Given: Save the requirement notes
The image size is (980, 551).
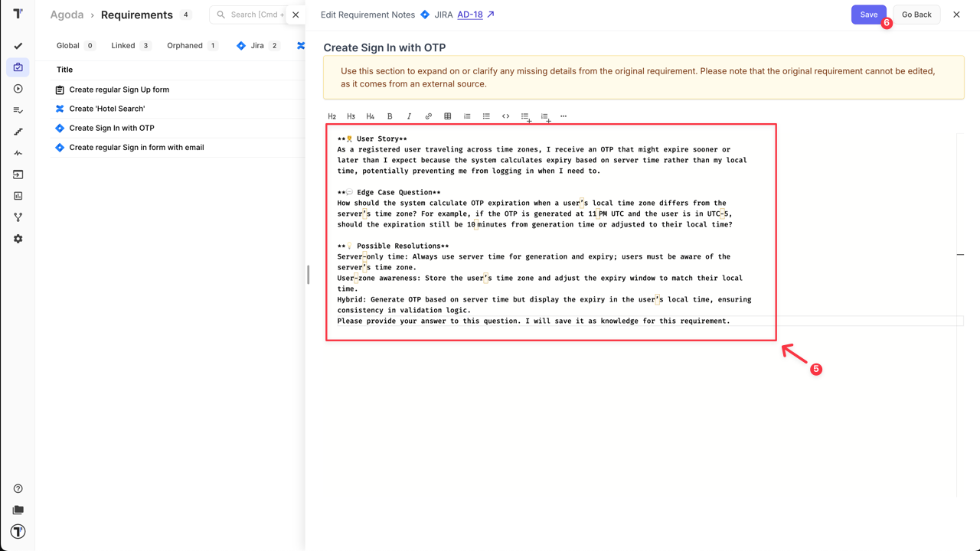Looking at the screenshot, I should [868, 14].
